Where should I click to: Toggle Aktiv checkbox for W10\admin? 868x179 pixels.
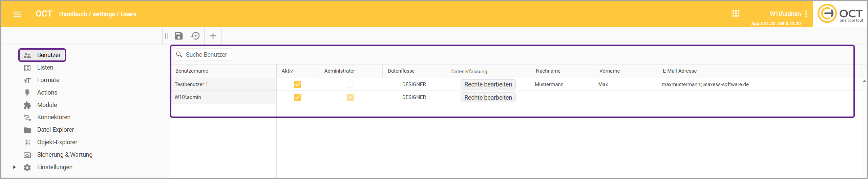pyautogui.click(x=298, y=97)
